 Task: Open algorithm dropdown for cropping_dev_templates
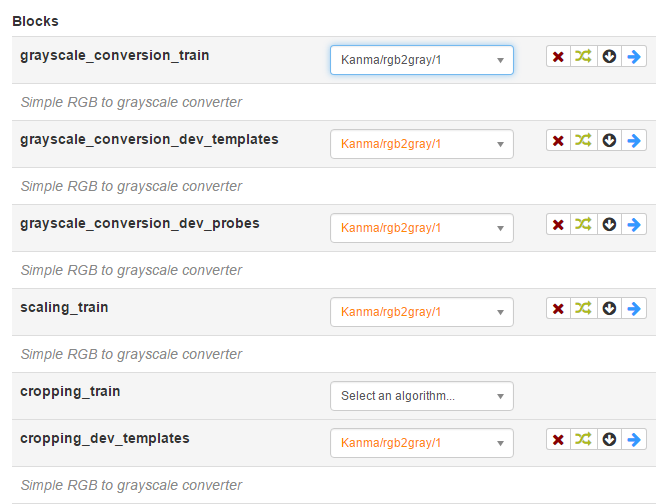[x=422, y=443]
